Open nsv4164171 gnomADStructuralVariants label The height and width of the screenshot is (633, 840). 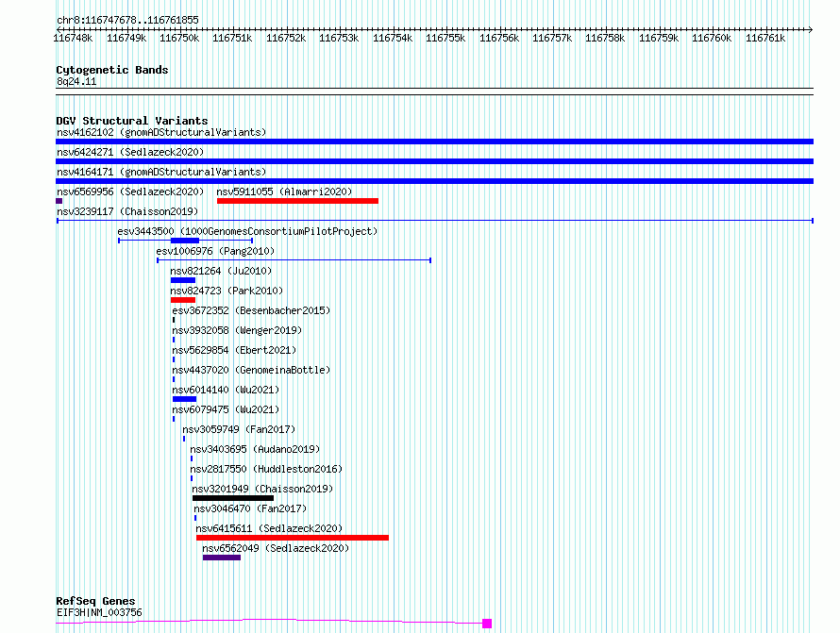pos(161,172)
